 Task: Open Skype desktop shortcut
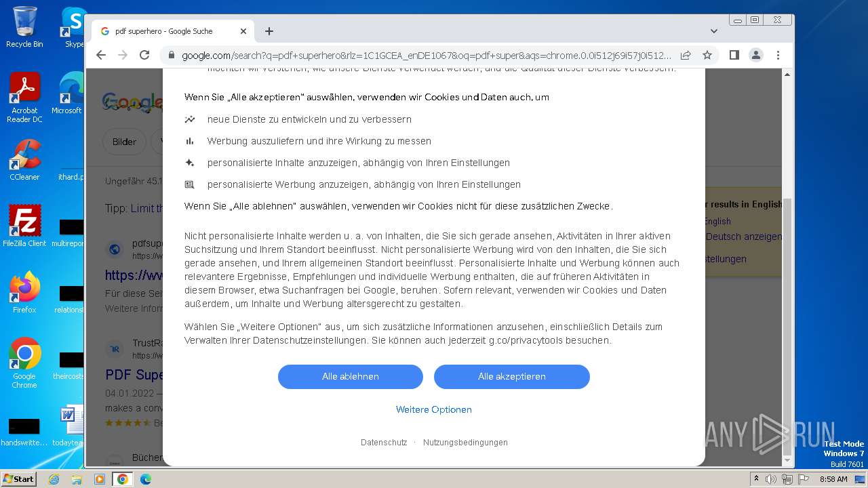tap(73, 27)
